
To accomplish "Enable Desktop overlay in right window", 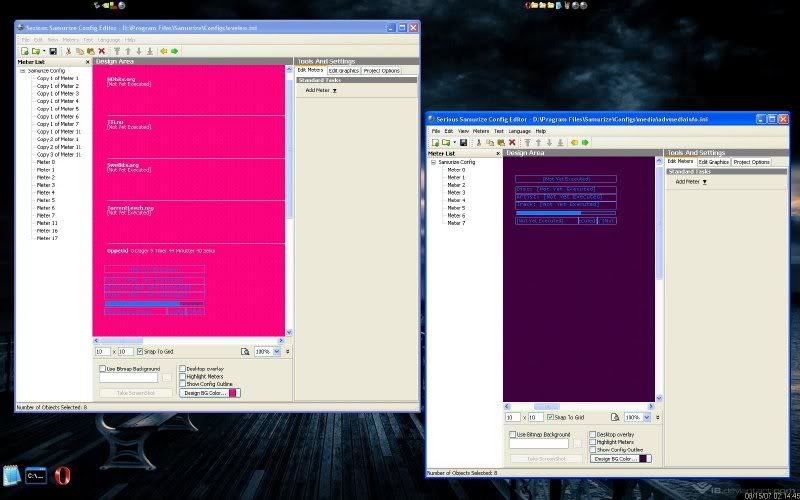I will [x=592, y=434].
